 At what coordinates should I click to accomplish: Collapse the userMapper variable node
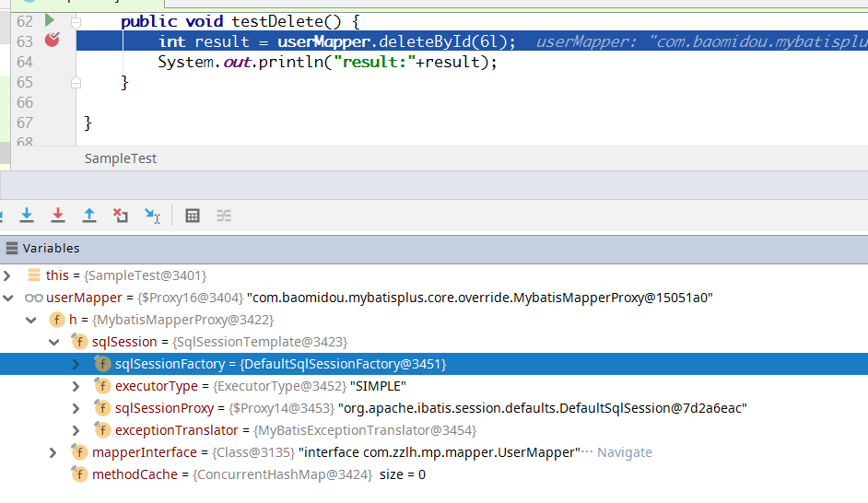click(x=7, y=298)
